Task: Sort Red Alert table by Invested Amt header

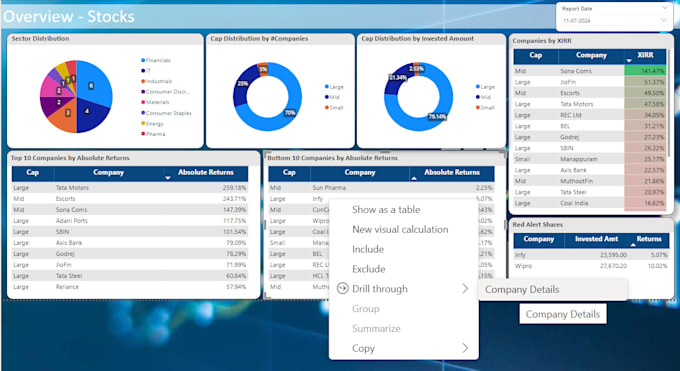Action: click(x=596, y=239)
